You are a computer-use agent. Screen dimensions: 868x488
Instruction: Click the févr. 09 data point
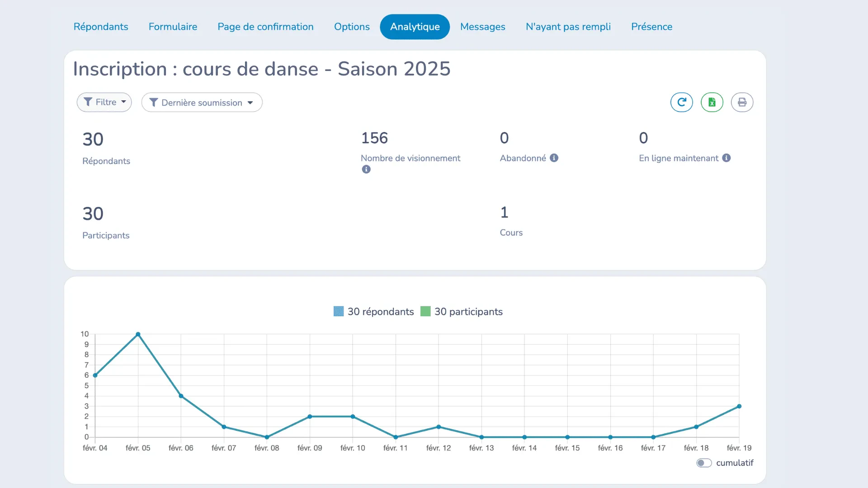[310, 417]
